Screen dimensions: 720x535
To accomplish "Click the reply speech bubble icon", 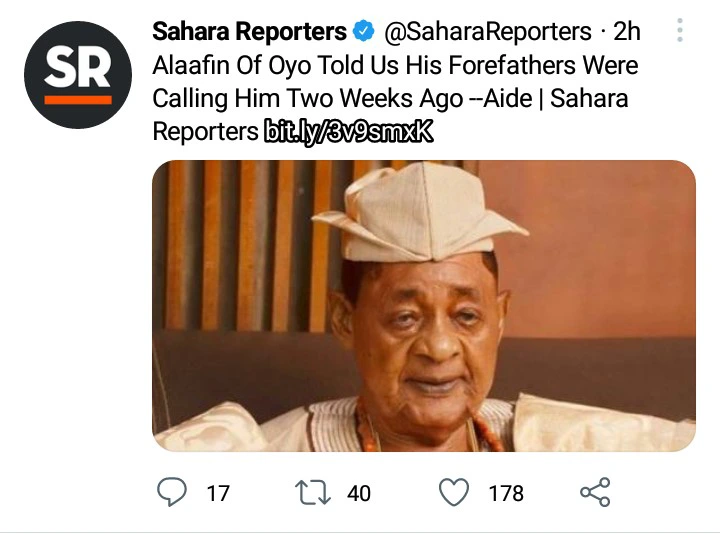I will click(x=173, y=491).
